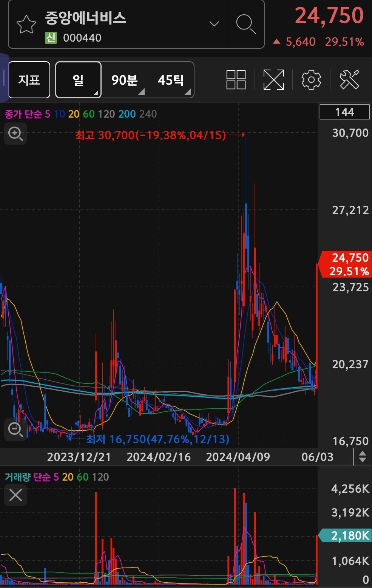The width and height of the screenshot is (372, 588).
Task: Tap the 최고 30,700 high label
Action: [x=150, y=135]
